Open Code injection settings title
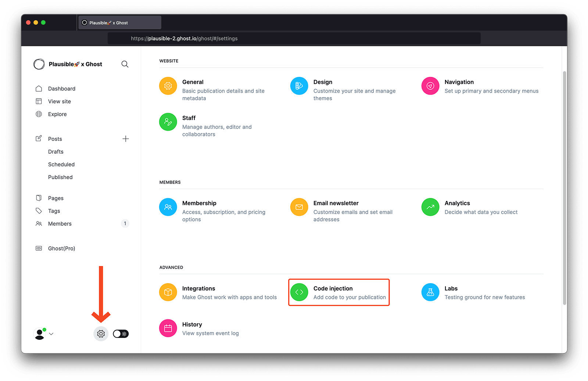588x381 pixels. (x=333, y=288)
